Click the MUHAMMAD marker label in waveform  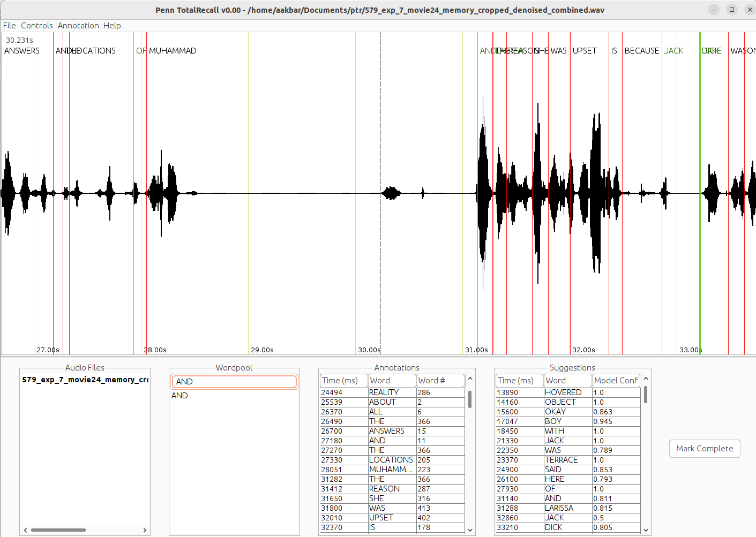(173, 51)
